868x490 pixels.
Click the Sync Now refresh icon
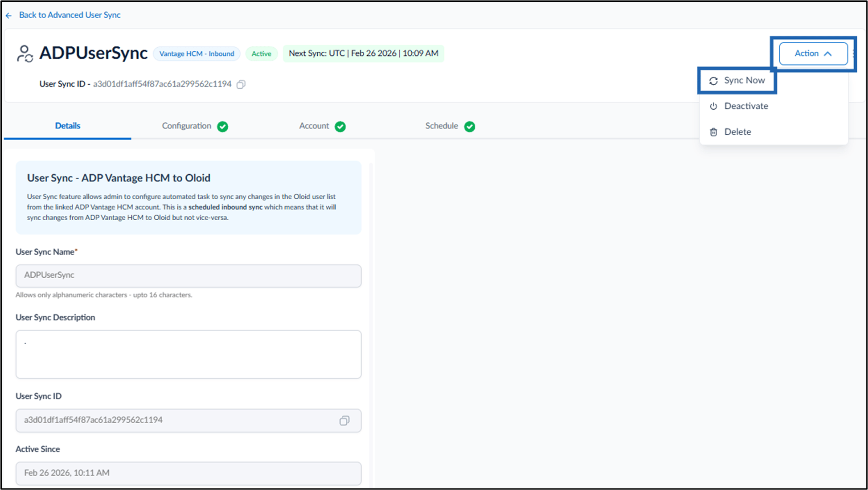point(713,81)
